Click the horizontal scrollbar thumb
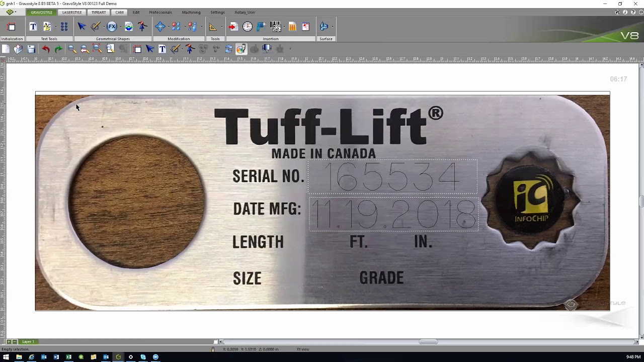644x362 pixels. tap(428, 342)
